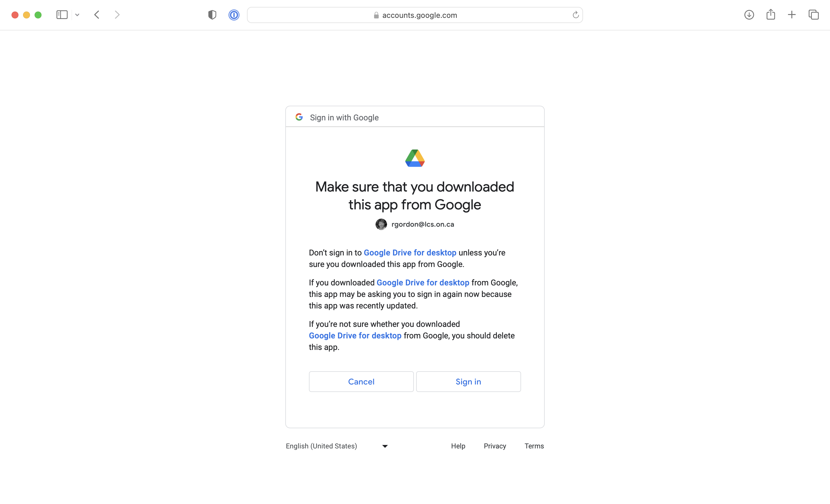Open the Help link in footer
Viewport: 830px width, 504px height.
[458, 446]
